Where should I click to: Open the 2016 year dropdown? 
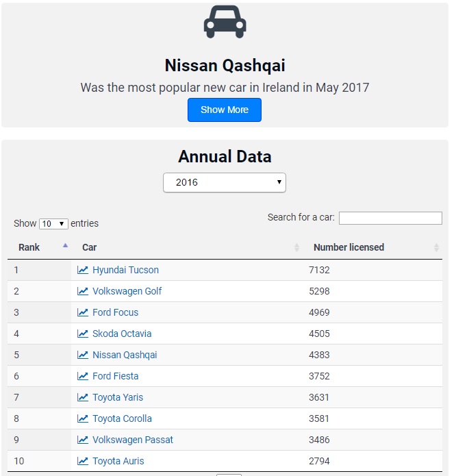(224, 183)
